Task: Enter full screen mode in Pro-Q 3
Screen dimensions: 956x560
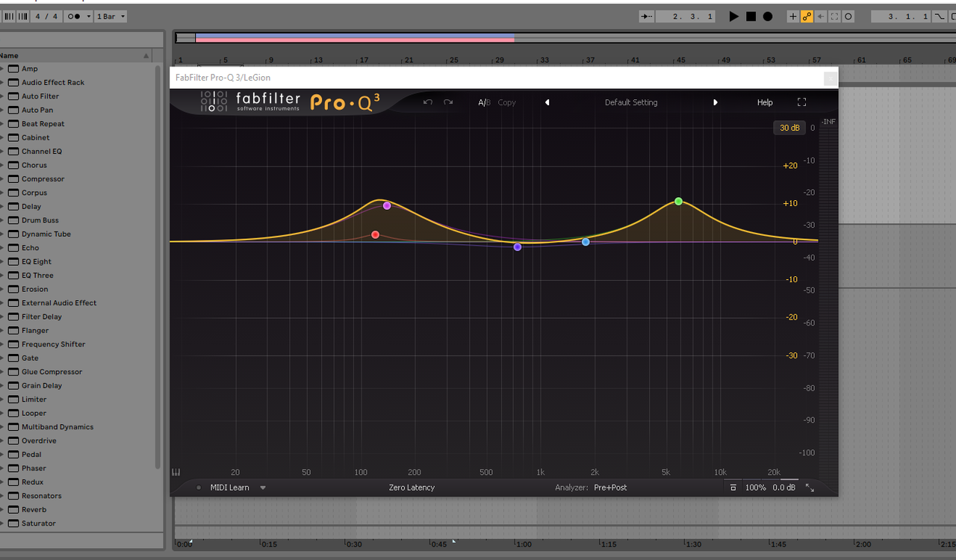Action: pos(802,102)
